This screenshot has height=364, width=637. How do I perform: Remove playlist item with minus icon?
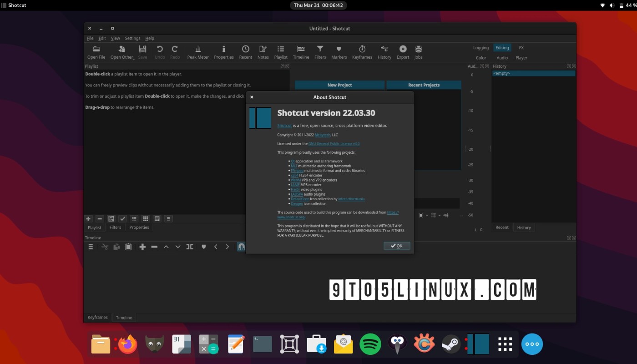pos(100,219)
